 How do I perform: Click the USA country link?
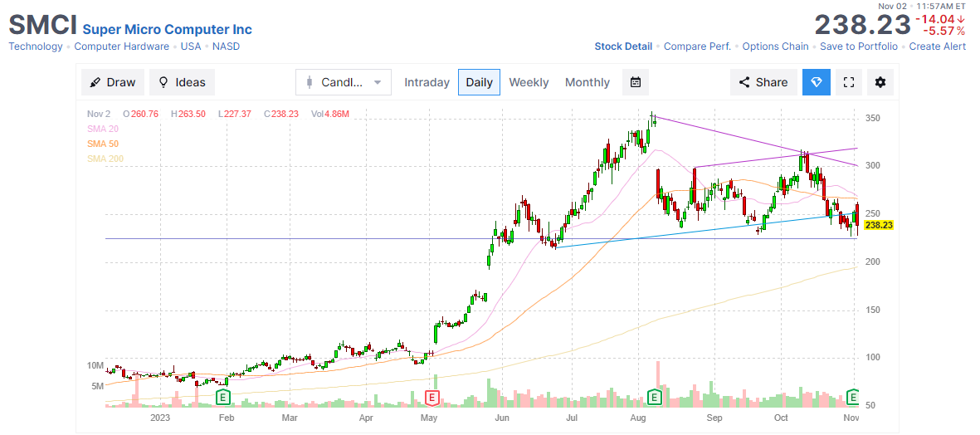(x=191, y=46)
